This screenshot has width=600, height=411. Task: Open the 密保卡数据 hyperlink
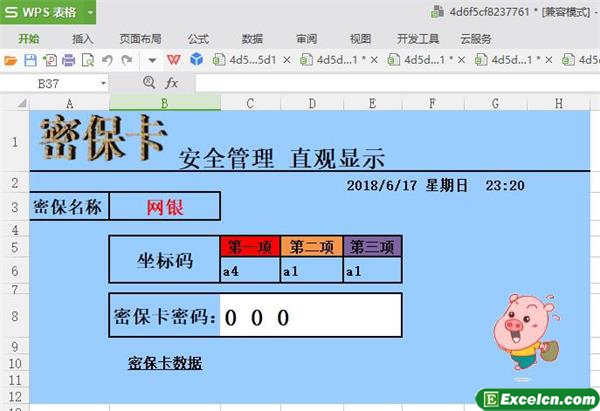click(165, 363)
